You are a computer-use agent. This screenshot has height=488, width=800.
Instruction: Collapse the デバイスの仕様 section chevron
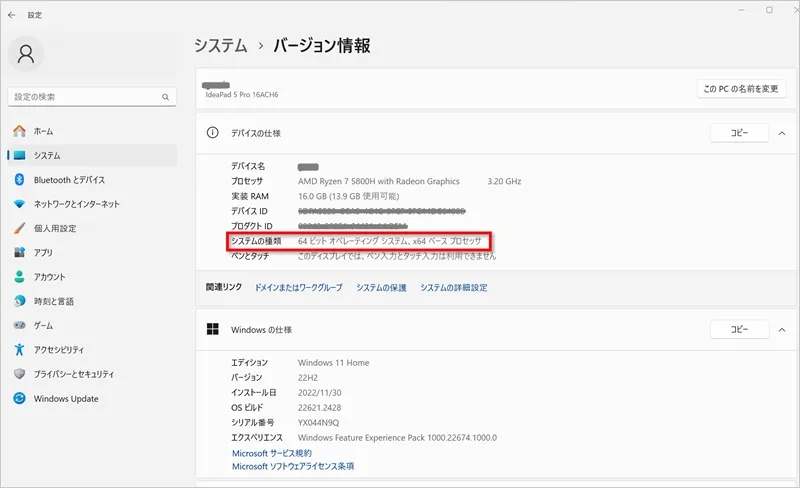pos(782,133)
